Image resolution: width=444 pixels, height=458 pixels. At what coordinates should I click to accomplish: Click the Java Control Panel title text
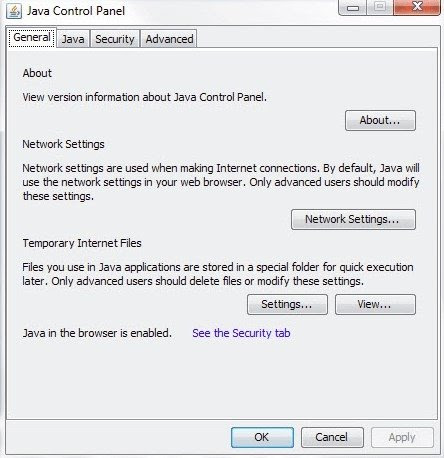76,11
